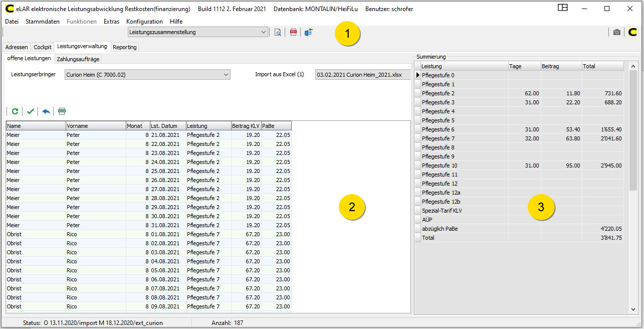Open the Konfiguration menu
The image size is (644, 329).
point(144,22)
